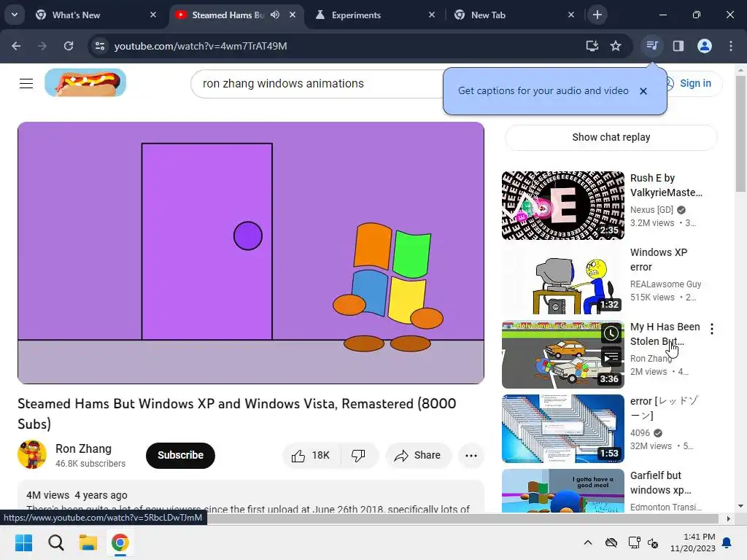Open the error レッドゾーン video thumbnail

tap(562, 429)
